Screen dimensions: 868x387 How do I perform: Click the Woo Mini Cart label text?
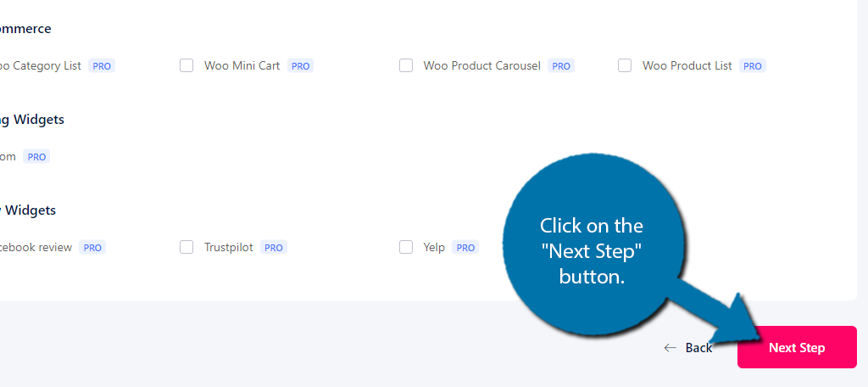coord(242,65)
